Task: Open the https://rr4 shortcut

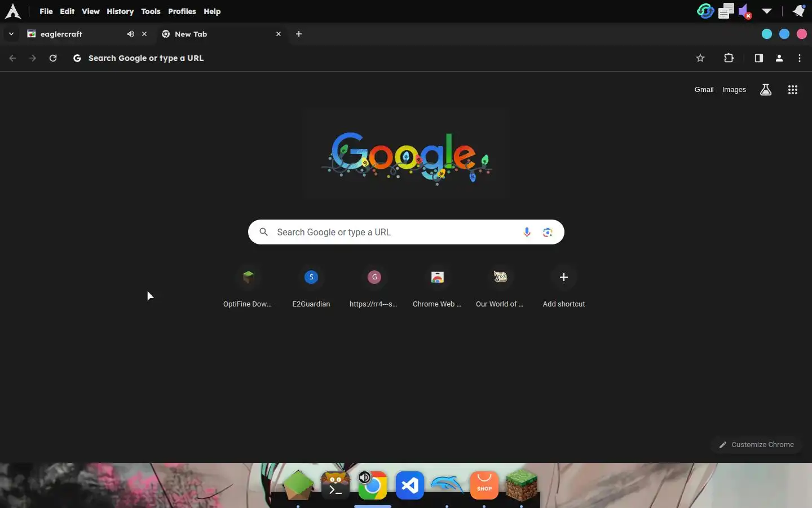Action: pos(374,287)
